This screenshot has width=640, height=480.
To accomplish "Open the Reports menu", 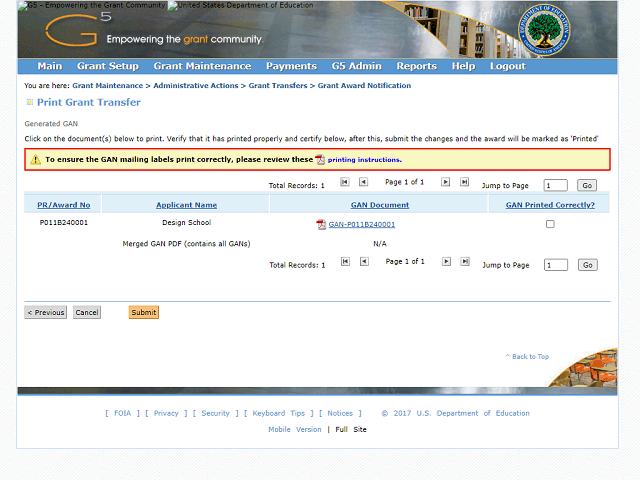I will tap(416, 66).
